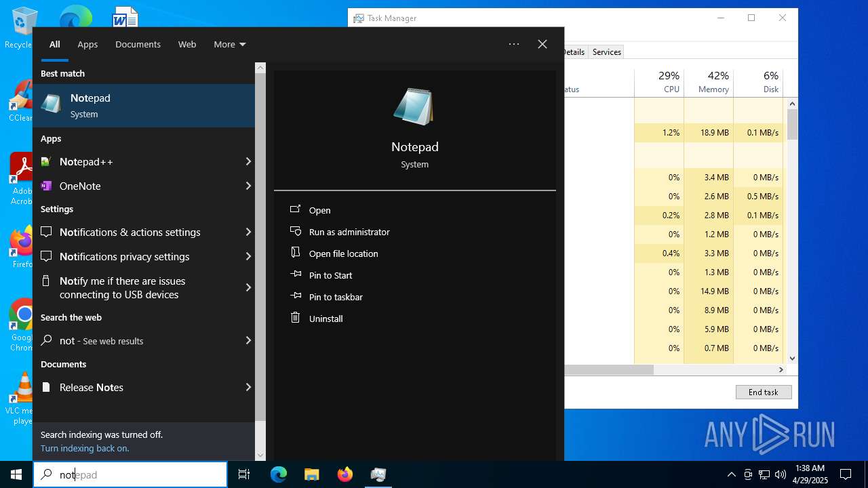Click the Uninstall trash icon
The width and height of the screenshot is (868, 488).
pyautogui.click(x=295, y=317)
